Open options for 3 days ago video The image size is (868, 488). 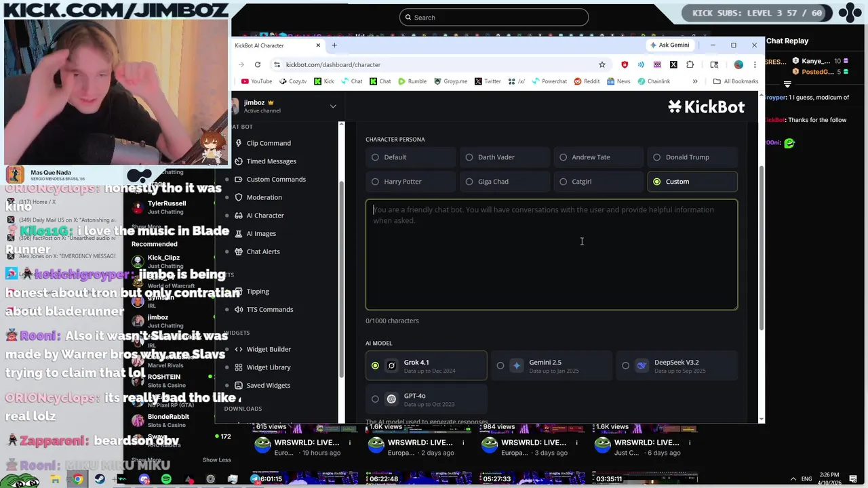tap(576, 443)
